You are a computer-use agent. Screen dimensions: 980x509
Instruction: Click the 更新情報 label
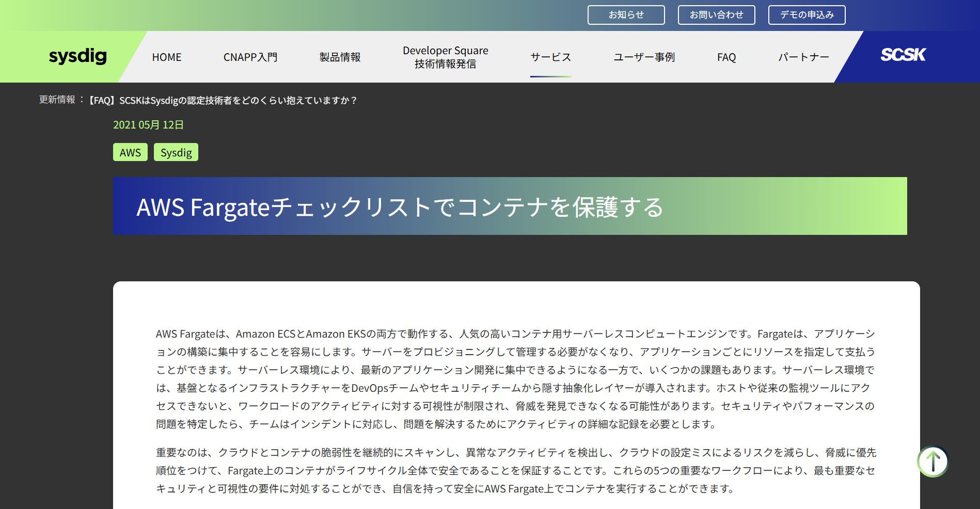(x=57, y=100)
